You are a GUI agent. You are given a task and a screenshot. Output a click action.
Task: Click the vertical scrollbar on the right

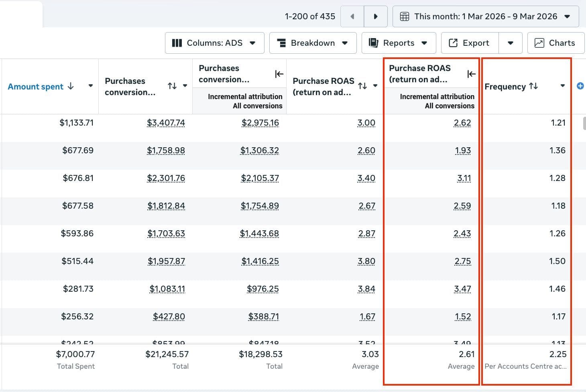click(x=584, y=123)
